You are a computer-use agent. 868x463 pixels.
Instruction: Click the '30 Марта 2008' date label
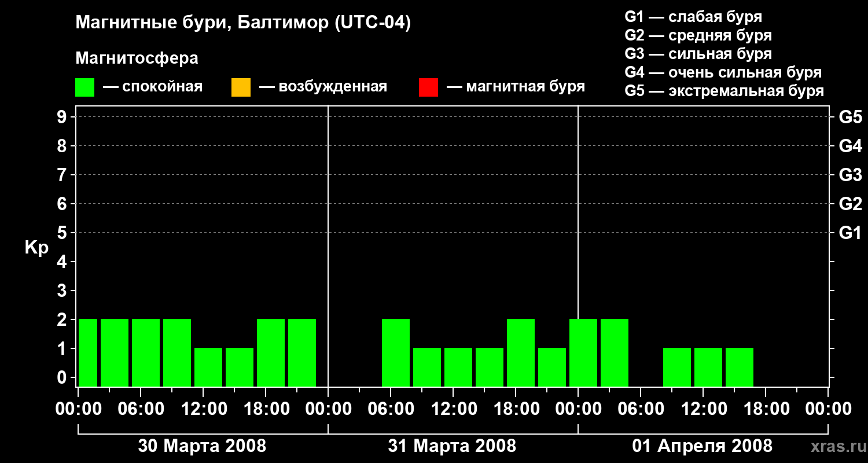click(202, 446)
